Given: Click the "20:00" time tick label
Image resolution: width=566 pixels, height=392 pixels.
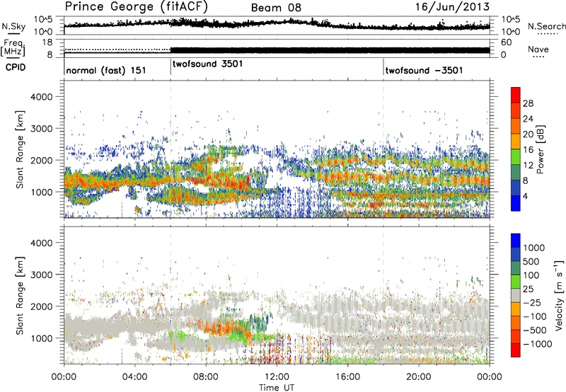Looking at the screenshot, I should (x=419, y=377).
